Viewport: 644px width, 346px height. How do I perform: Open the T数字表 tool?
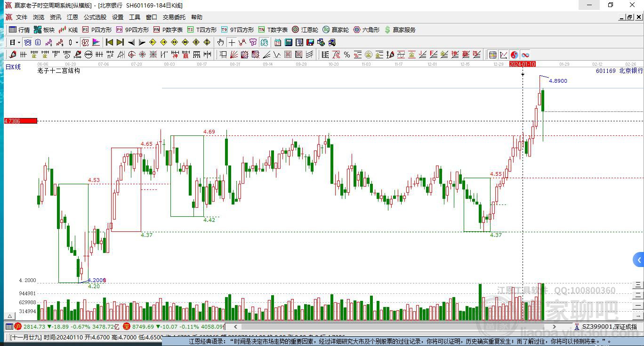pos(273,30)
